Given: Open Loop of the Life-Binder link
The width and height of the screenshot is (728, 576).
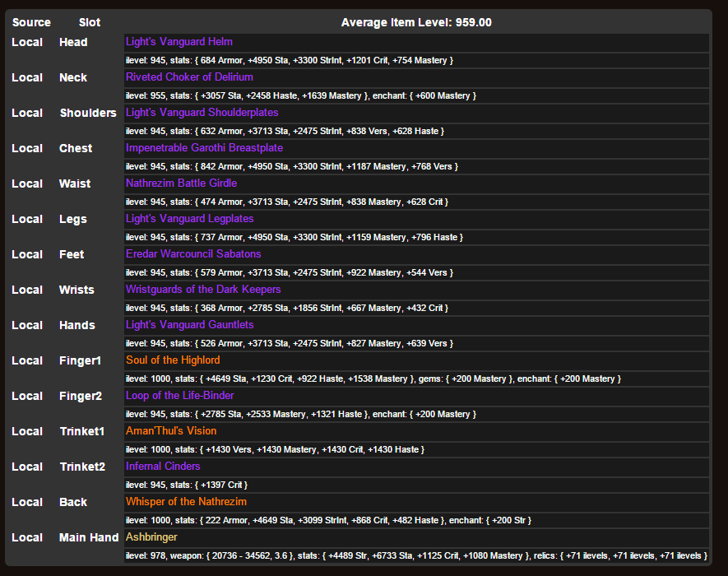Looking at the screenshot, I should (179, 396).
